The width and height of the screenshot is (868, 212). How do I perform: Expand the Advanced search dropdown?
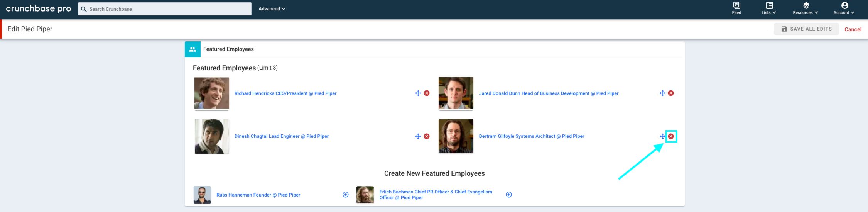tap(272, 9)
